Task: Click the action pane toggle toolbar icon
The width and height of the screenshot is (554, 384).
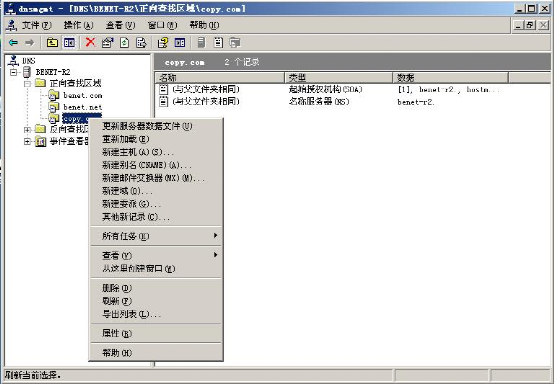Action: [180, 43]
